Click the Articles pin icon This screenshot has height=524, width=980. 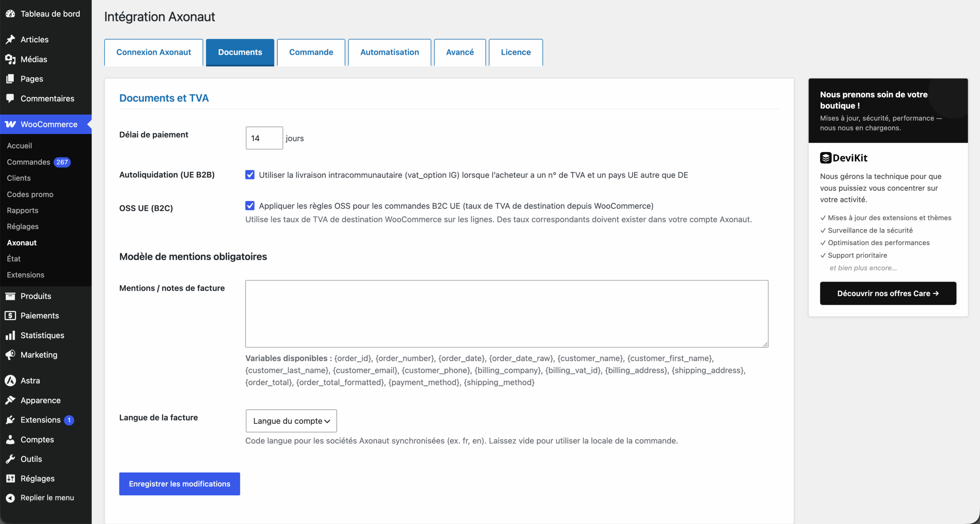[10, 39]
